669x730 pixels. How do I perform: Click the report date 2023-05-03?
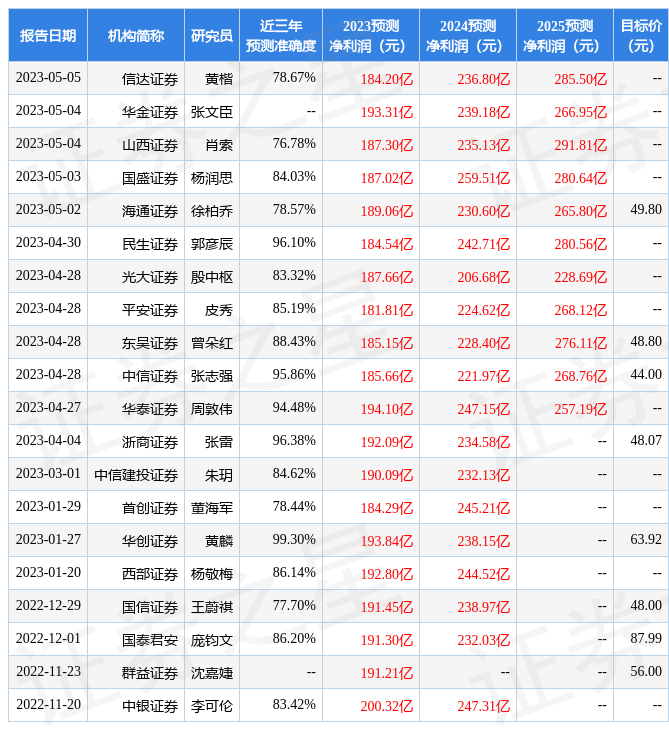pos(48,176)
